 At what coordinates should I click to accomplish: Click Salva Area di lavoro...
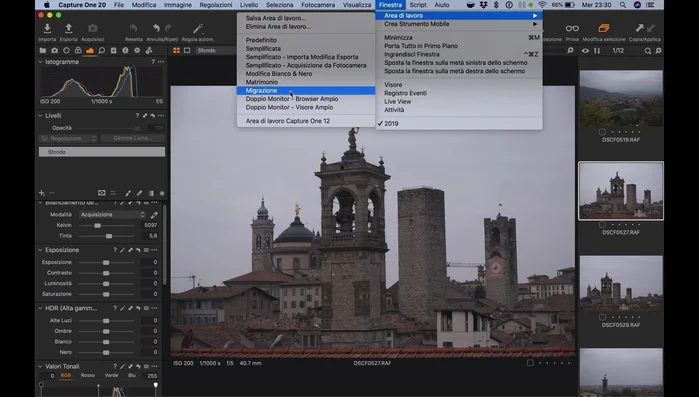[x=306, y=18]
